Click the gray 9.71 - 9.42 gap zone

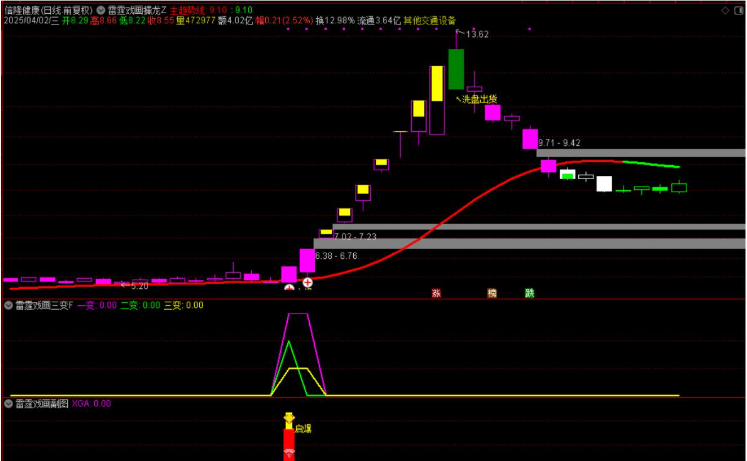tap(640, 153)
